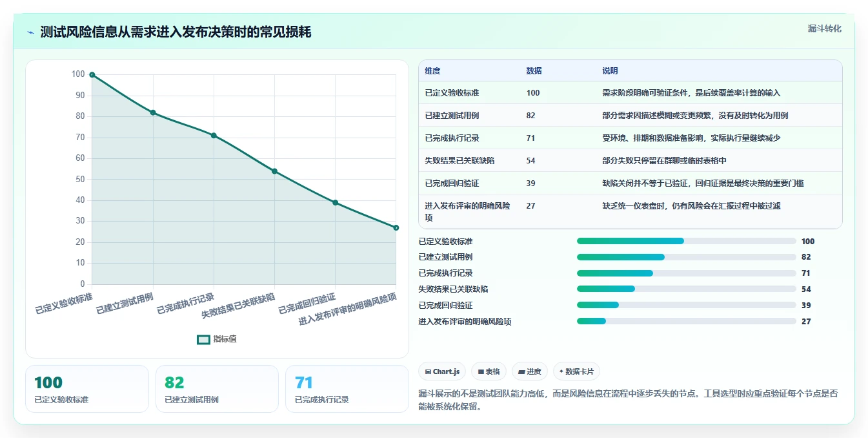The image size is (868, 438).
Task: Click the 失败结果已关联缺陷 progress bar showing 54
Action: coord(687,289)
